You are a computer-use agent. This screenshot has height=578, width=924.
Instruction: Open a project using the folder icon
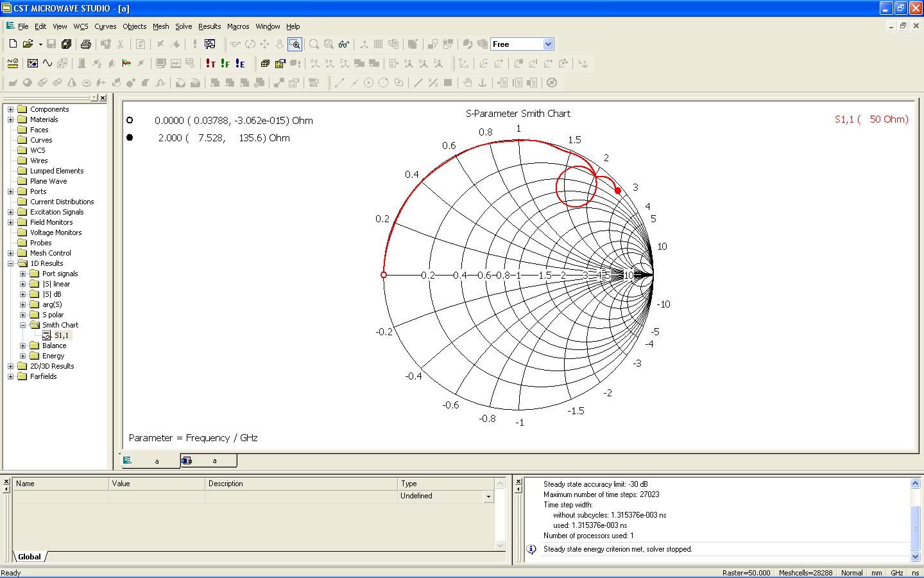[x=28, y=44]
